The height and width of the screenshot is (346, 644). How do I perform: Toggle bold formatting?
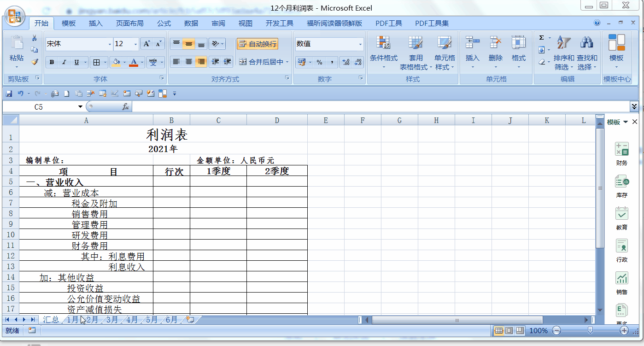coord(52,61)
